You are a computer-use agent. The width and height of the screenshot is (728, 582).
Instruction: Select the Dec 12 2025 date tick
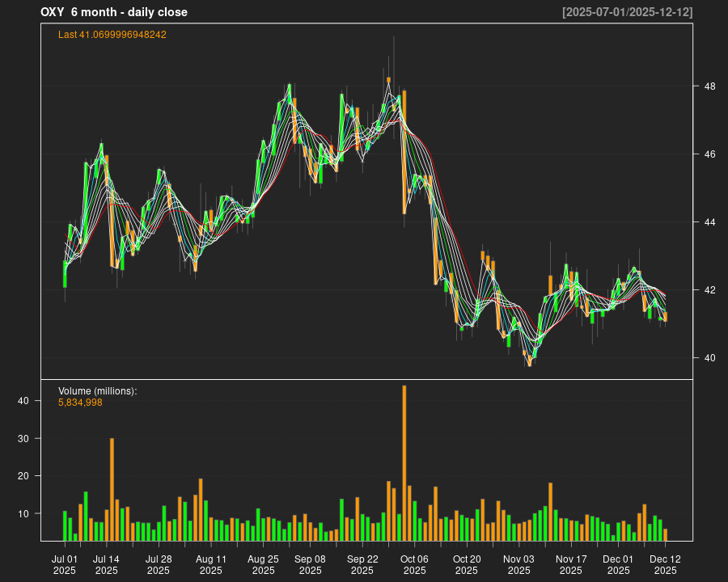665,564
